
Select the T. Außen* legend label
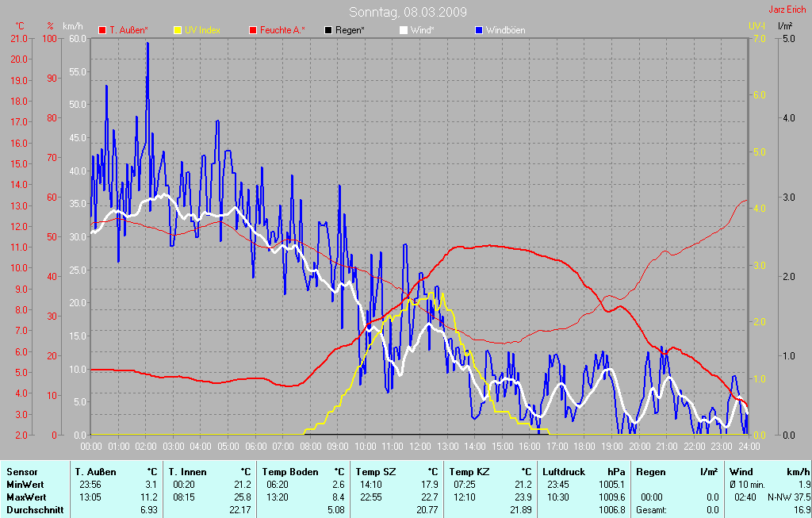coord(128,30)
